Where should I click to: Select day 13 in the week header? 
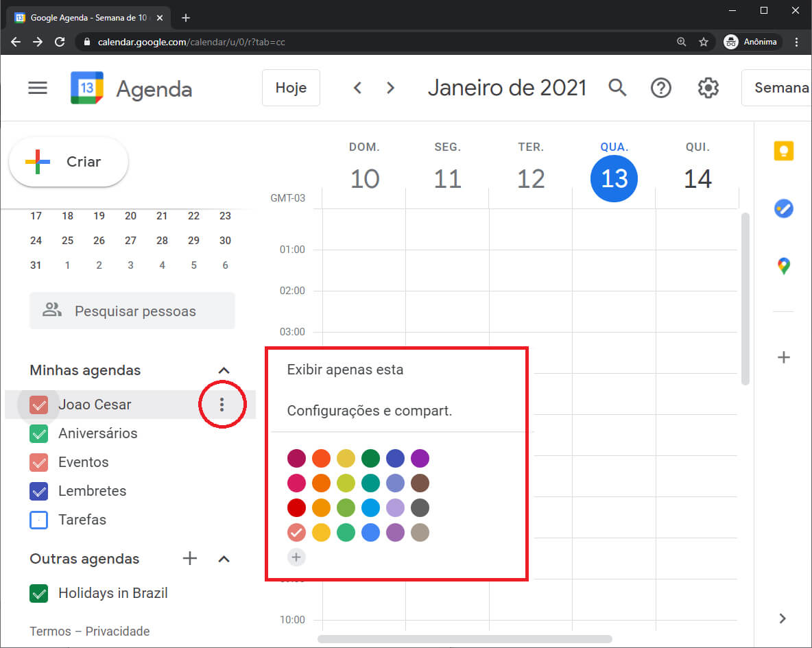coord(613,178)
